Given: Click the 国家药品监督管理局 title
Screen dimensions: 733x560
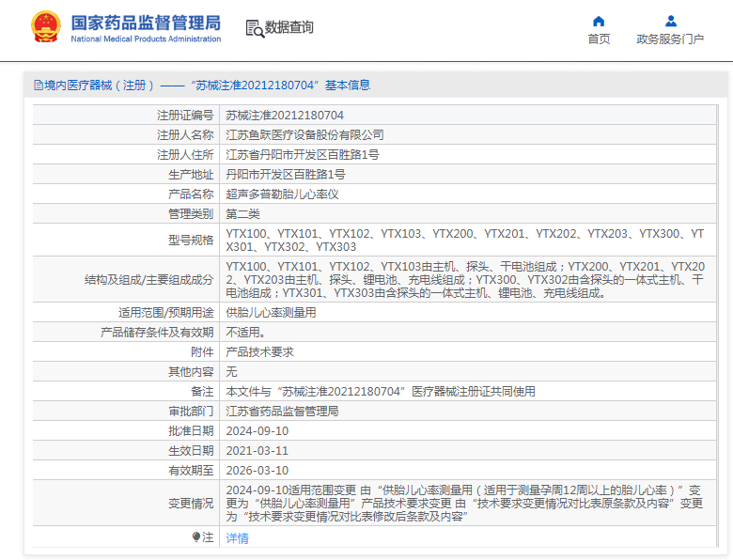Looking at the screenshot, I should click(146, 23).
